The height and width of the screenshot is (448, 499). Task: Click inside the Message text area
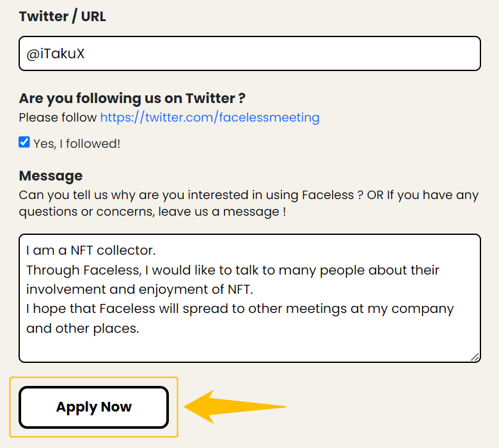coord(249,298)
